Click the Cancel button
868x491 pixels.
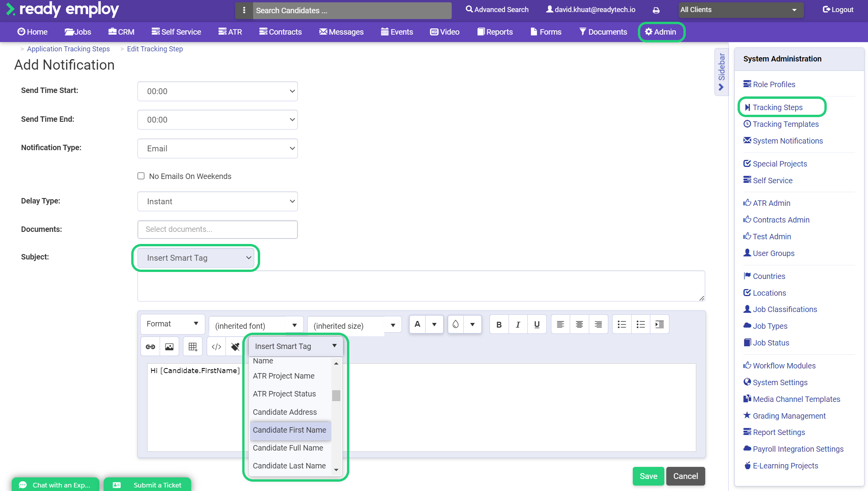pos(685,476)
